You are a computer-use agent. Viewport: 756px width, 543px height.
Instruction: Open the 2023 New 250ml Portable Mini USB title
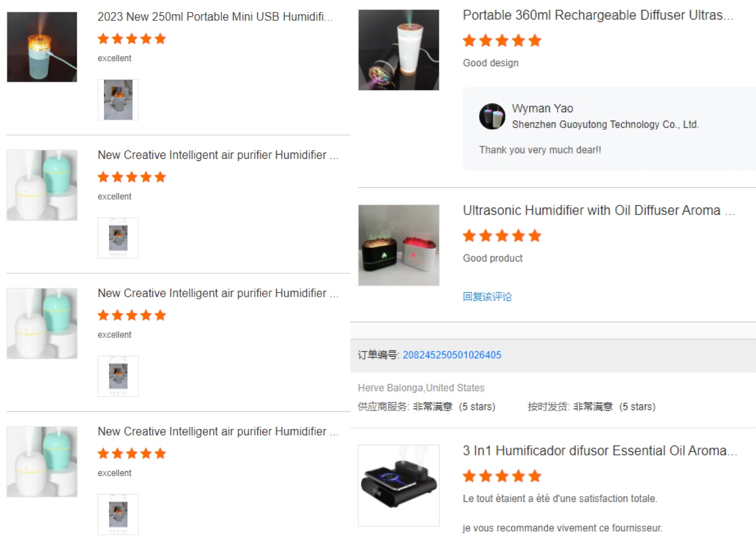point(215,17)
